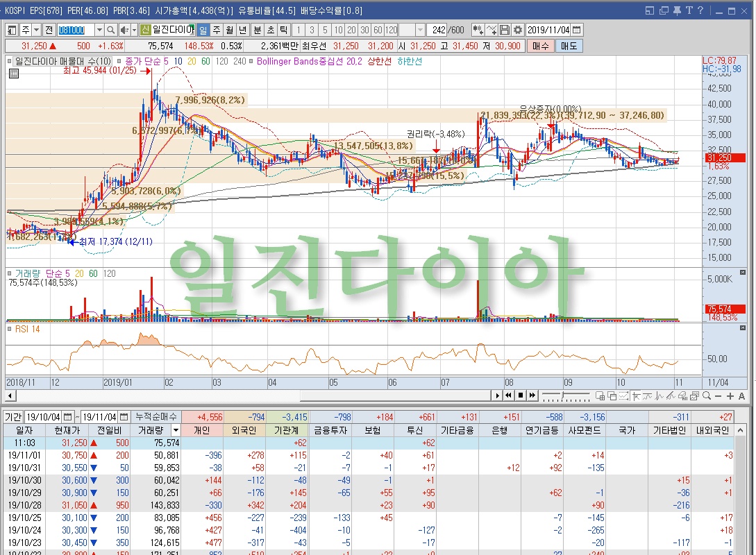Click the date field 2019/11/04

(548, 30)
